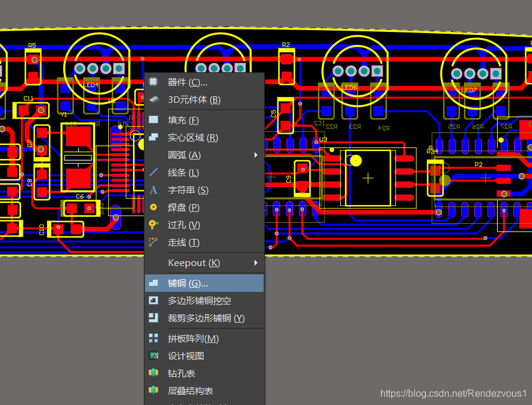Select 拼板阵列(M) menu entry
Image resolution: width=532 pixels, height=405 pixels.
(x=204, y=338)
